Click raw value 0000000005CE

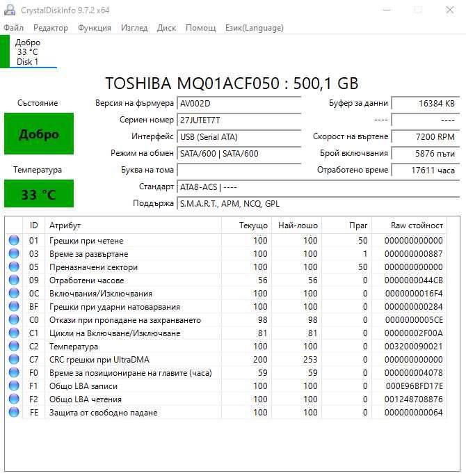pos(414,320)
